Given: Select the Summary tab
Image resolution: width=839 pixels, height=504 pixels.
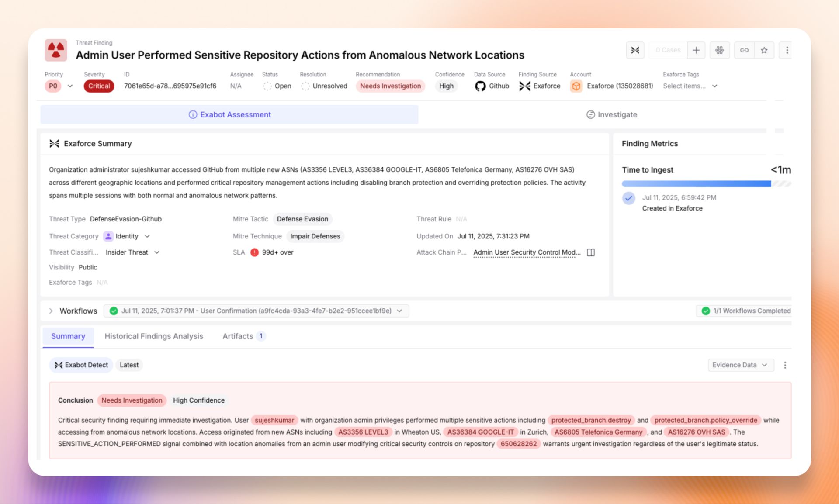Looking at the screenshot, I should coord(68,336).
